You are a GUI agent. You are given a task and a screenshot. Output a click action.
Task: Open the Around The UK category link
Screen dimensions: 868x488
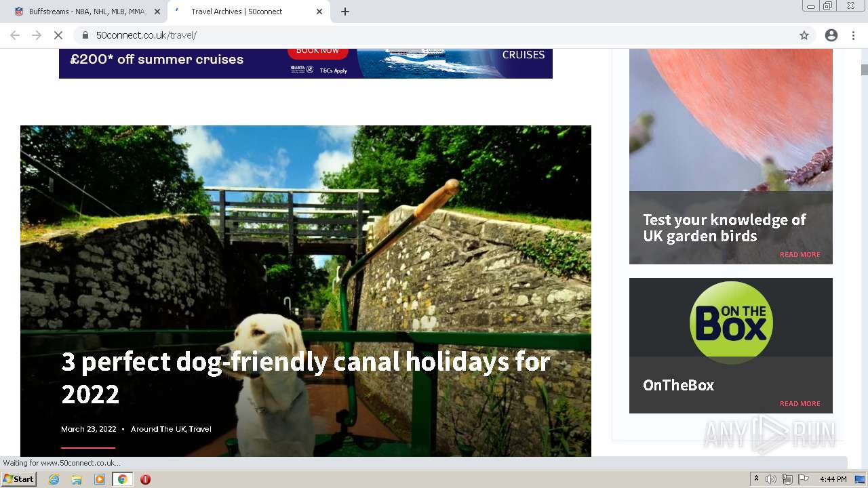point(158,429)
